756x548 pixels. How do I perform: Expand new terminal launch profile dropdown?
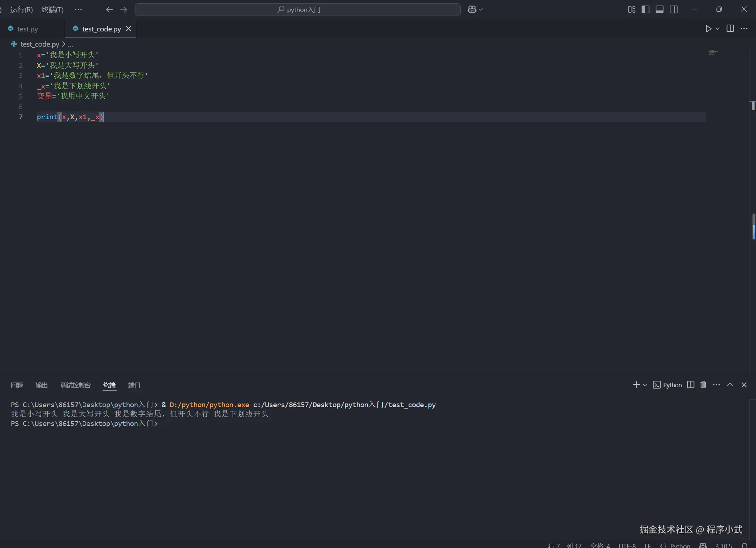[x=645, y=385]
